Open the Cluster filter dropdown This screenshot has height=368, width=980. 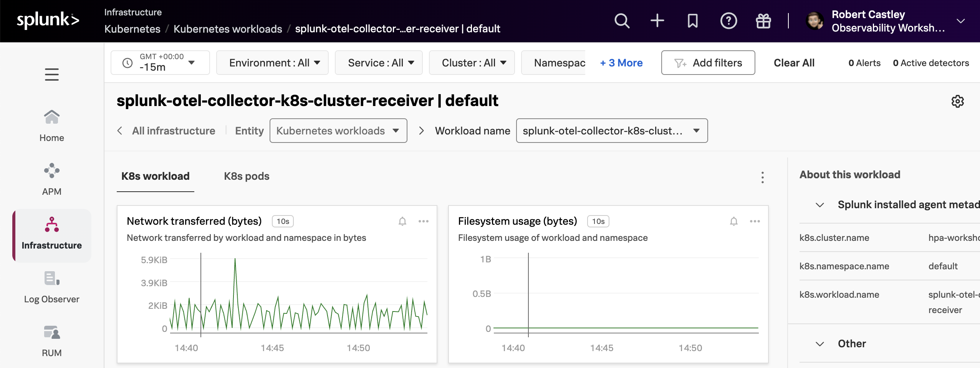(472, 63)
